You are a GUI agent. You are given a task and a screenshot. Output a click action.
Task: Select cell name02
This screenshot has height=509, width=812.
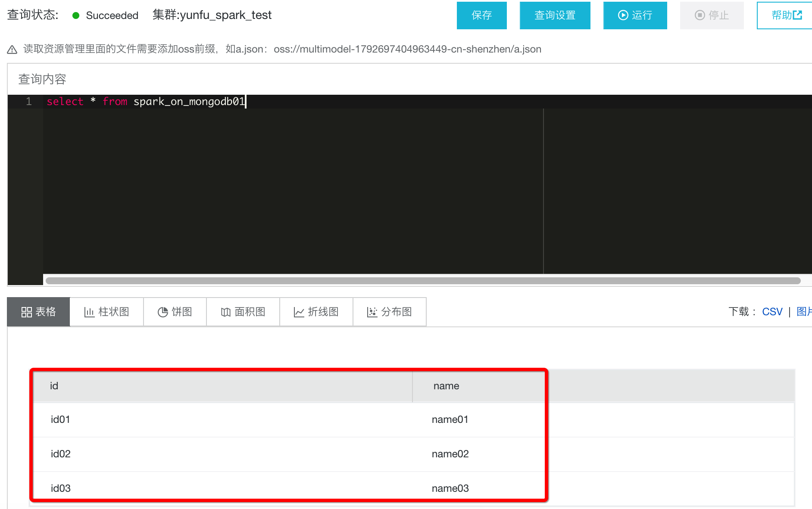pos(450,454)
